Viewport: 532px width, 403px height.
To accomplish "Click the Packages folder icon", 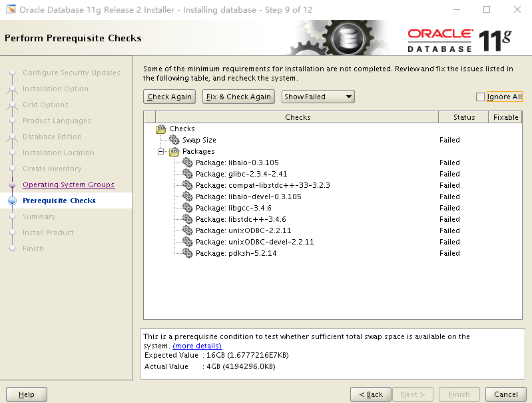I will click(x=174, y=151).
